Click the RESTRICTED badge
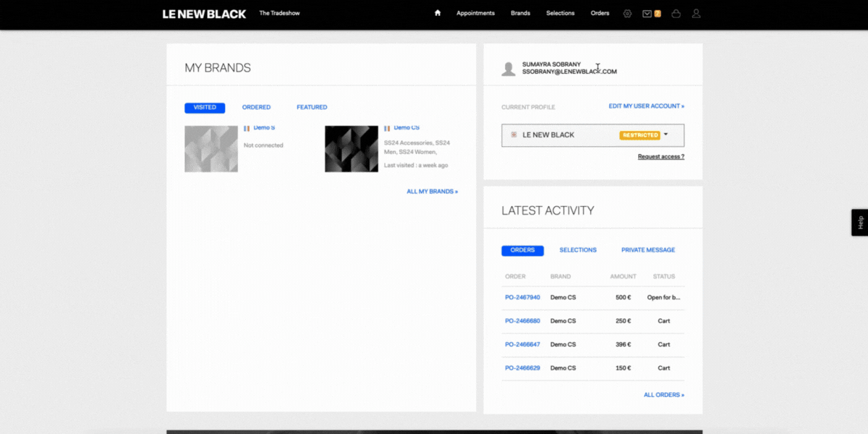The height and width of the screenshot is (434, 868). (x=640, y=135)
